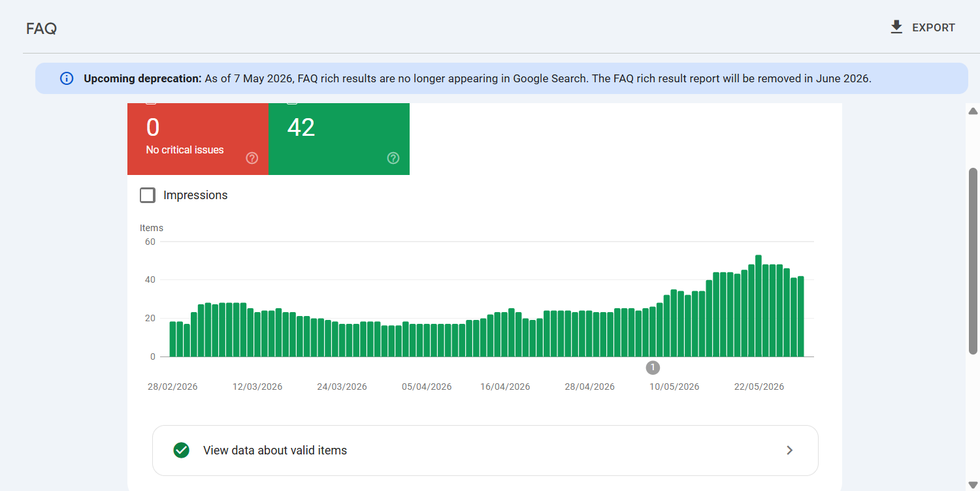Click the vertical scrollbar thumb
980x491 pixels.
tap(973, 261)
